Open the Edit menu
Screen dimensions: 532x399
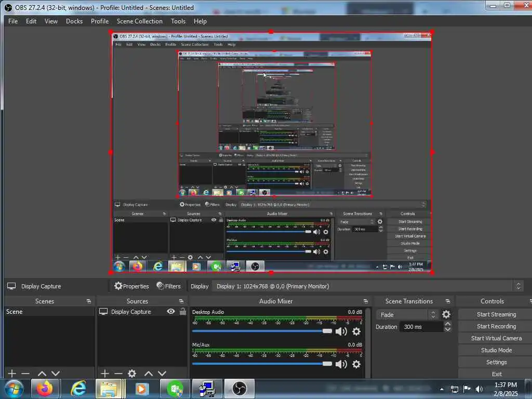[31, 21]
